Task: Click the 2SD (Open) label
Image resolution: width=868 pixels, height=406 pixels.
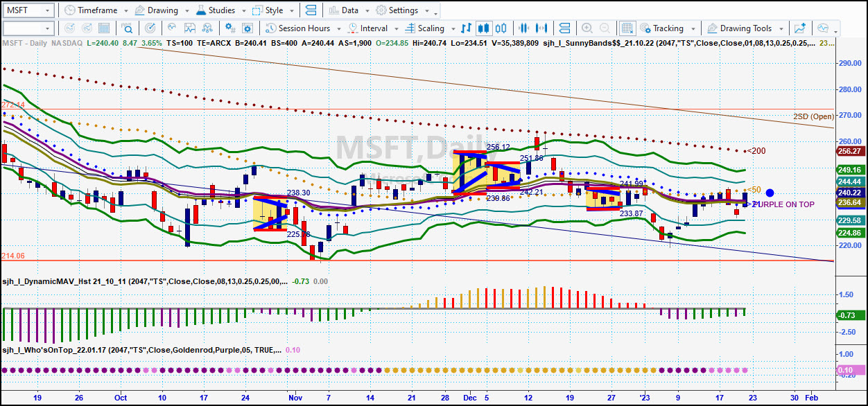Action: tap(814, 116)
